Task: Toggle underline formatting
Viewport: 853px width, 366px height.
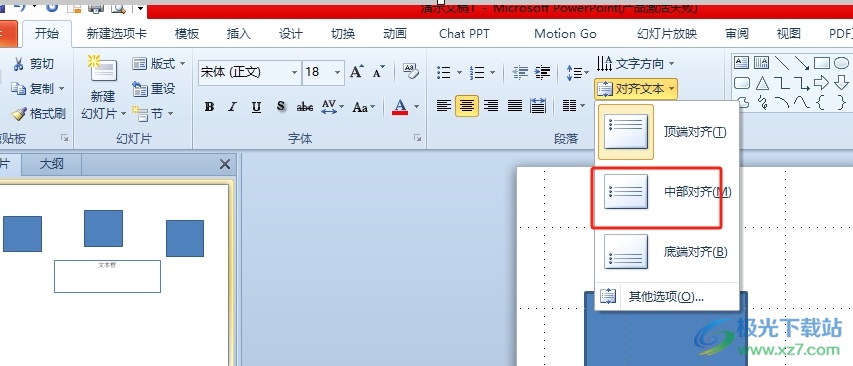Action: click(256, 107)
